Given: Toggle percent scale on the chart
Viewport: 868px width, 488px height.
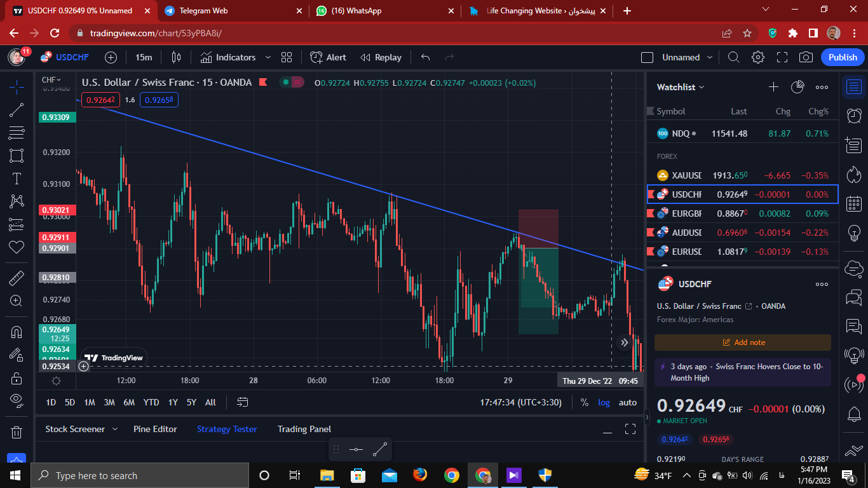Looking at the screenshot, I should 584,402.
